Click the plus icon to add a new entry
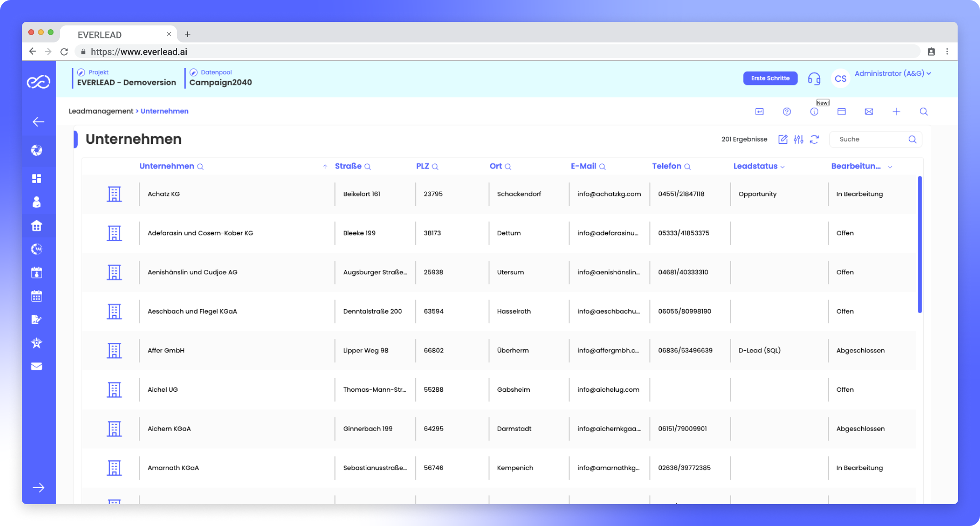 [x=896, y=111]
